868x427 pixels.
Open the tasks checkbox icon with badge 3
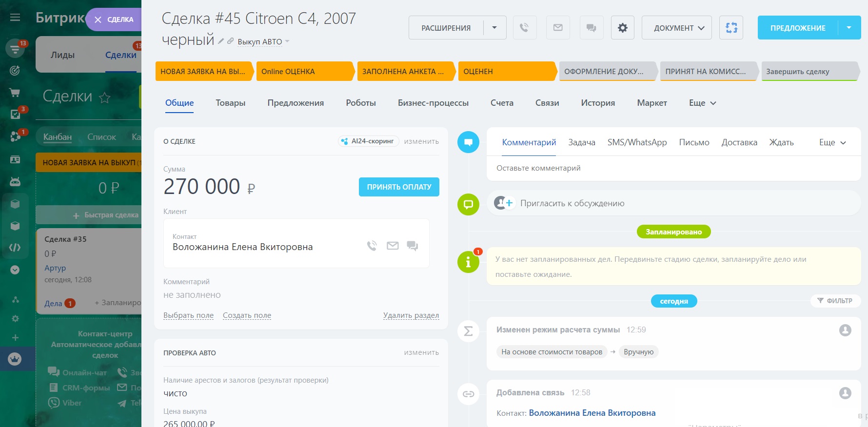point(15,114)
